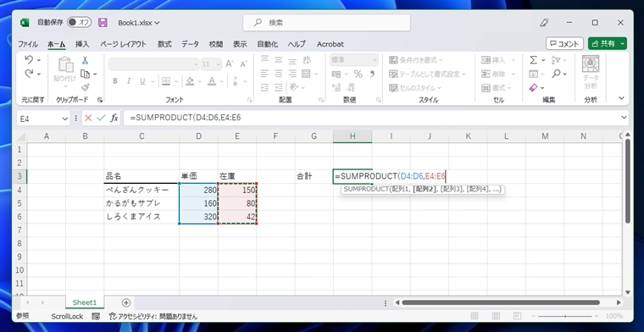Click the Insert Function fx icon
The width and height of the screenshot is (644, 332).
[x=114, y=119]
